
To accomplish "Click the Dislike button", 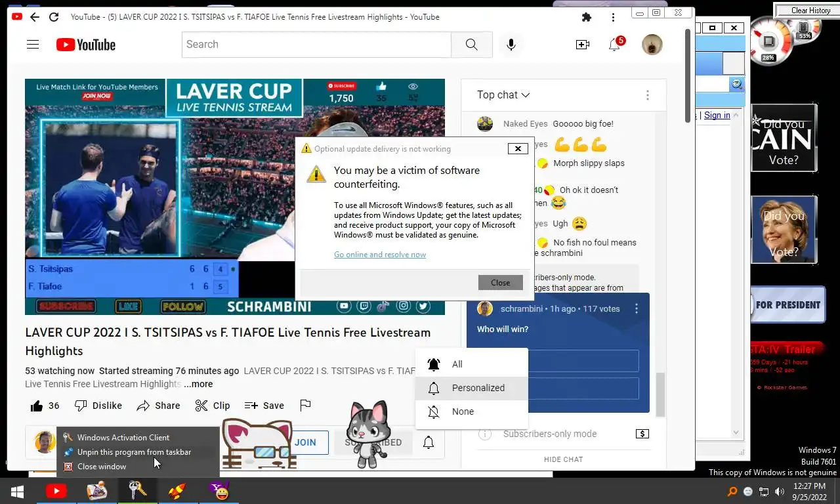I will pos(98,406).
